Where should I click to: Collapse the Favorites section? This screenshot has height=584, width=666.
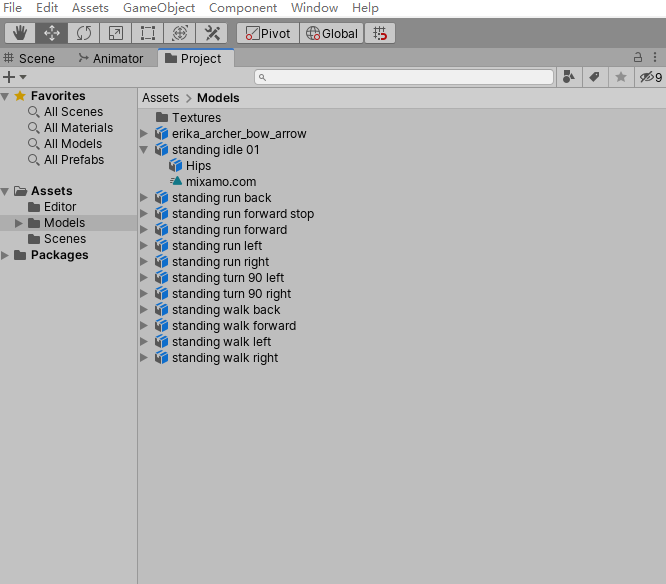click(5, 96)
